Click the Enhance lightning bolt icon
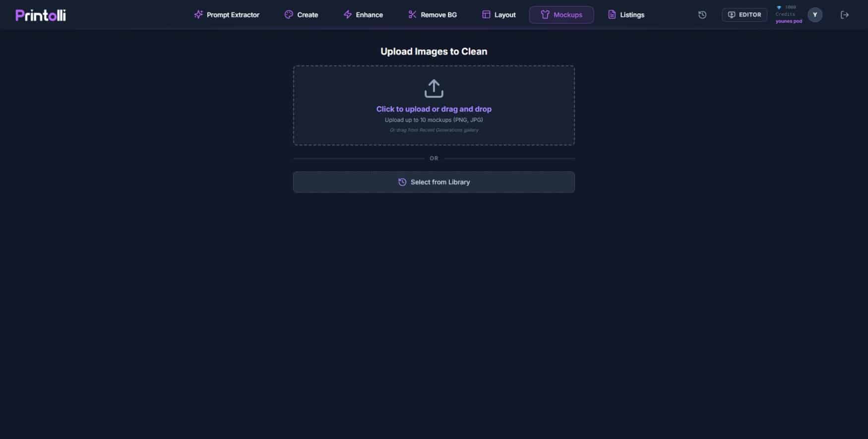Screen dimensions: 868x439 348,14
